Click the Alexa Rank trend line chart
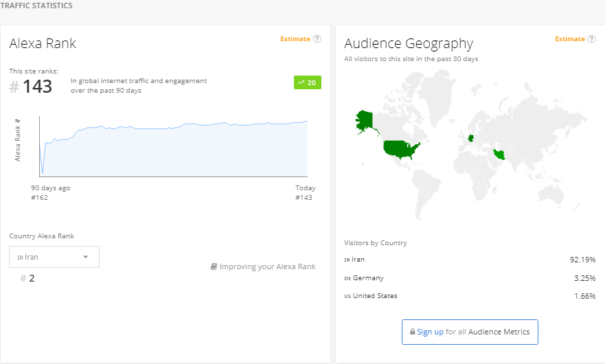The height and width of the screenshot is (364, 605). tap(173, 147)
